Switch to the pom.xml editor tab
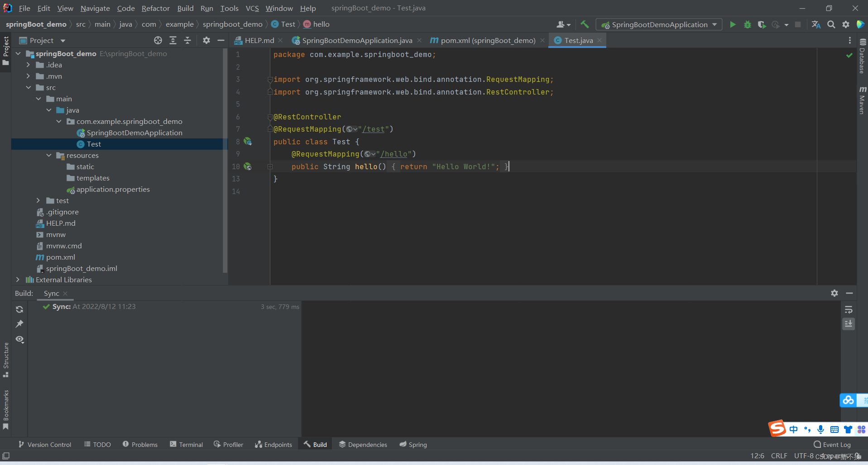868x465 pixels. click(x=484, y=40)
